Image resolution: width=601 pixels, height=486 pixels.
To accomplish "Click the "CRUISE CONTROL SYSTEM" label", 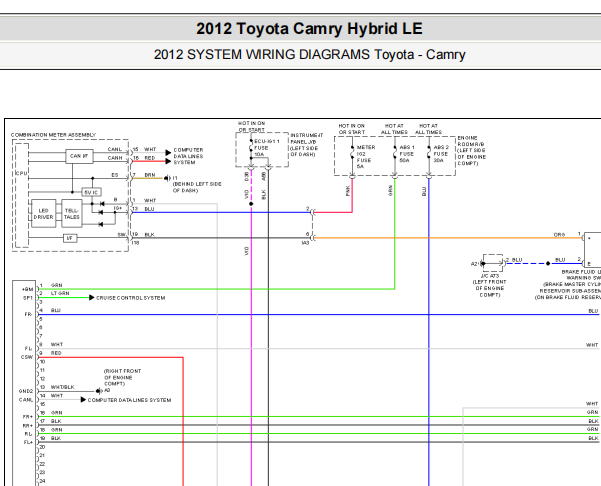I will [x=130, y=298].
